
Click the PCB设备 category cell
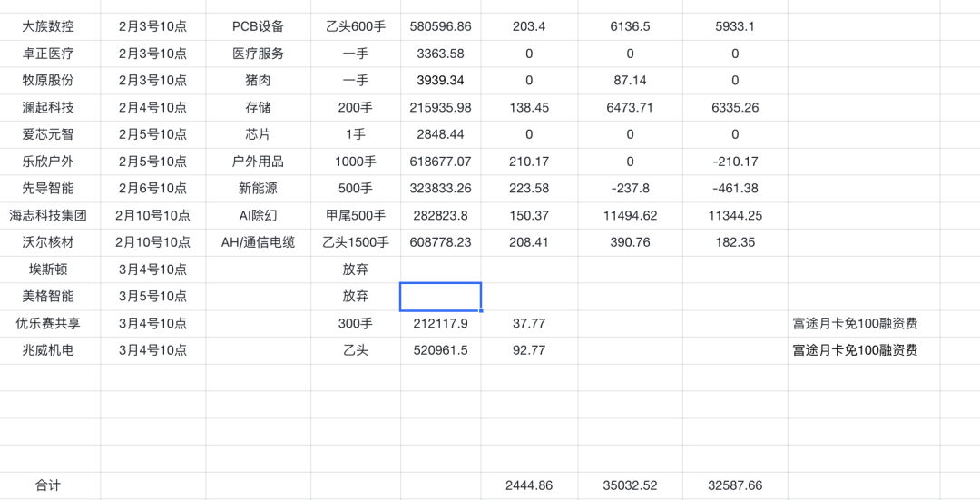pyautogui.click(x=258, y=27)
